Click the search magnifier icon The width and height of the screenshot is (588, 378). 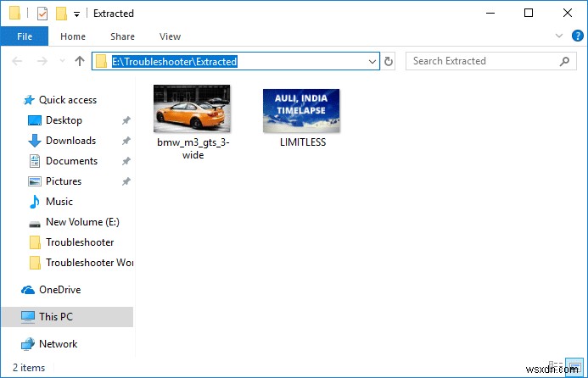(564, 61)
